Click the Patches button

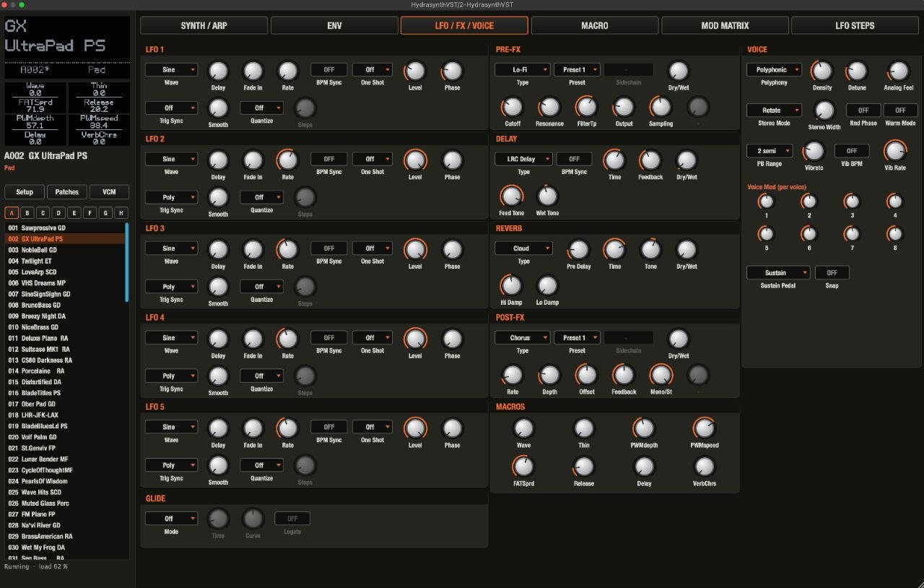click(x=67, y=192)
